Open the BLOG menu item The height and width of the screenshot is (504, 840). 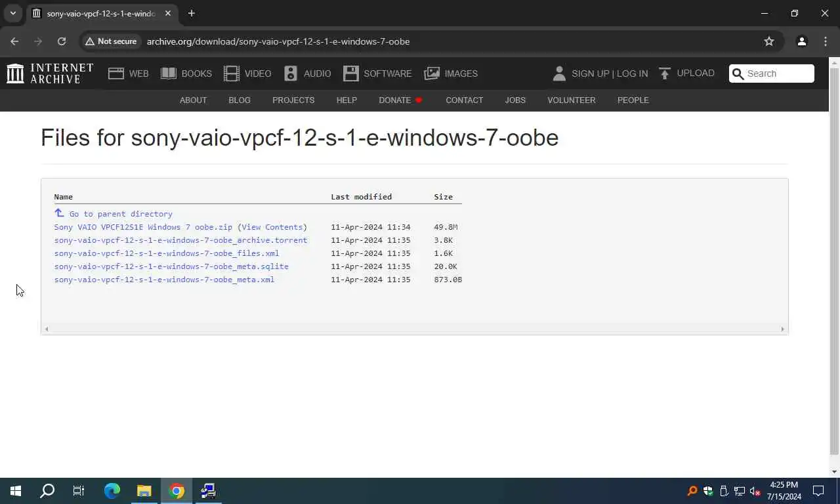pos(240,100)
